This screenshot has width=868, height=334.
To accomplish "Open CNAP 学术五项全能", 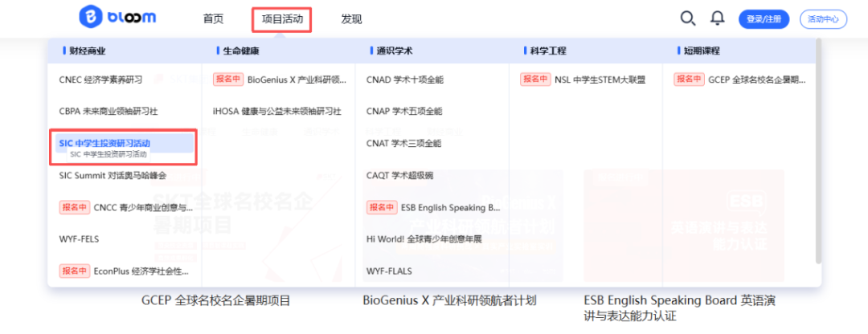I will coord(404,111).
